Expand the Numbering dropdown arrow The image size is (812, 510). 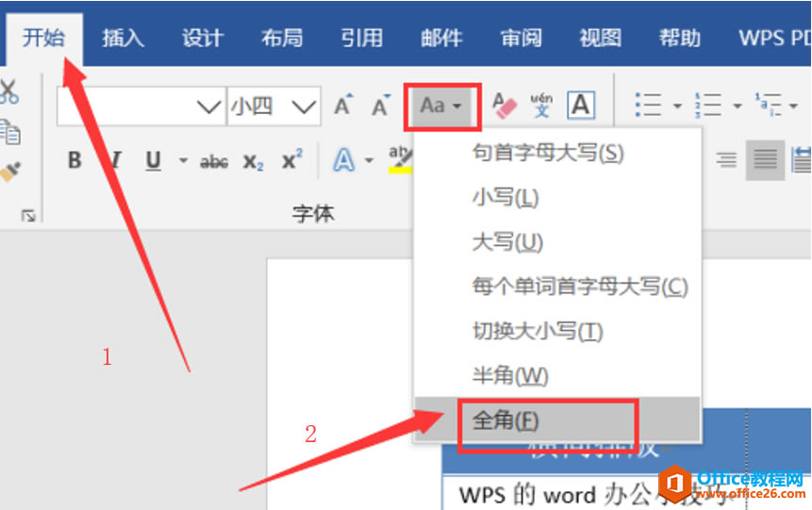pyautogui.click(x=737, y=106)
